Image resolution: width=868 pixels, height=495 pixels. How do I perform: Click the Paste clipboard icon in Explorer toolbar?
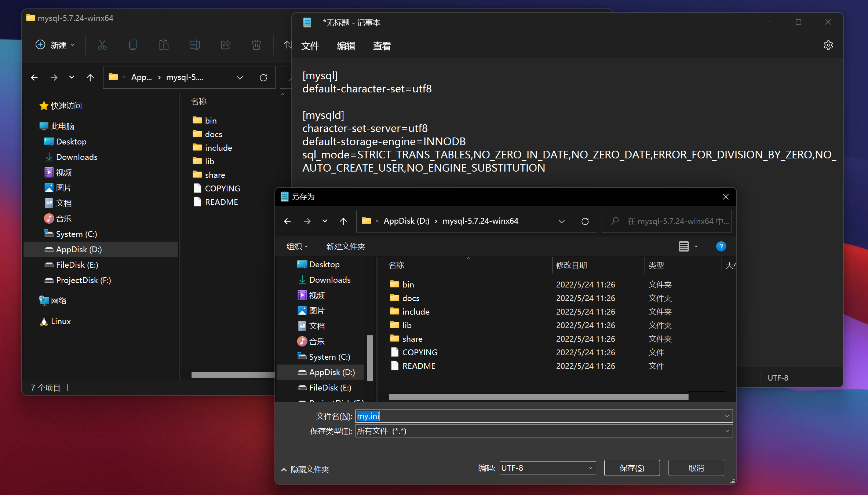(x=164, y=45)
